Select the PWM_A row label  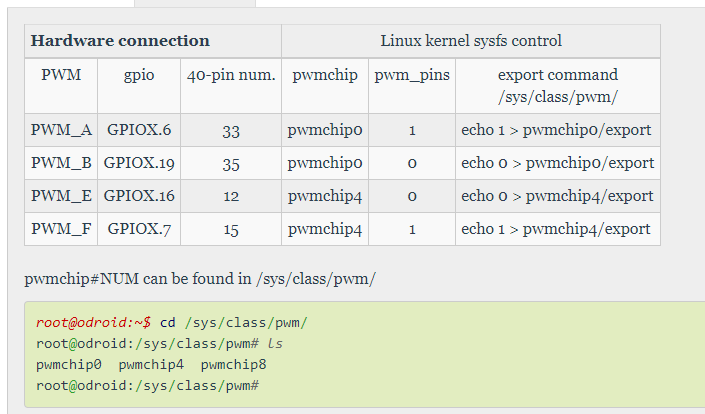pyautogui.click(x=61, y=130)
